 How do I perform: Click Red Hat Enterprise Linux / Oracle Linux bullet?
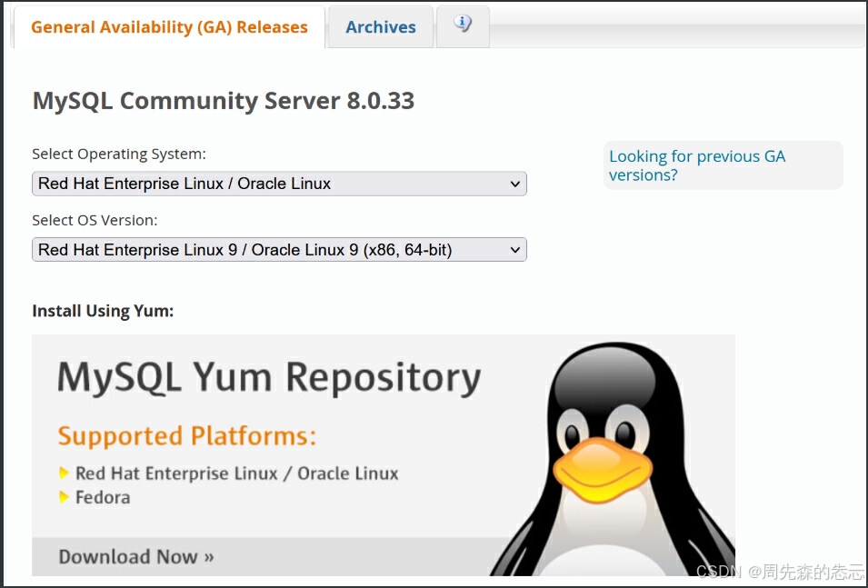[x=237, y=473]
